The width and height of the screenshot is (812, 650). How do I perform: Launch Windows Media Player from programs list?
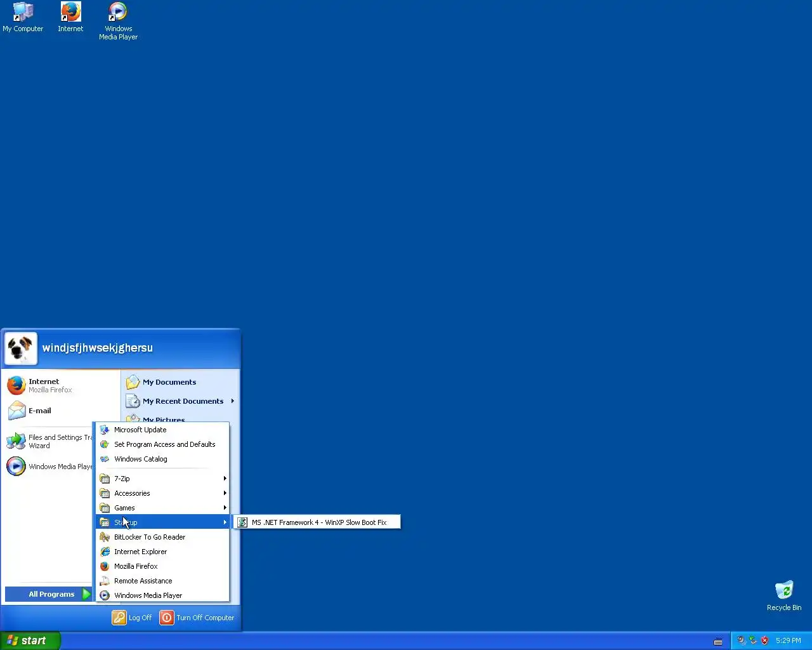coord(162,595)
